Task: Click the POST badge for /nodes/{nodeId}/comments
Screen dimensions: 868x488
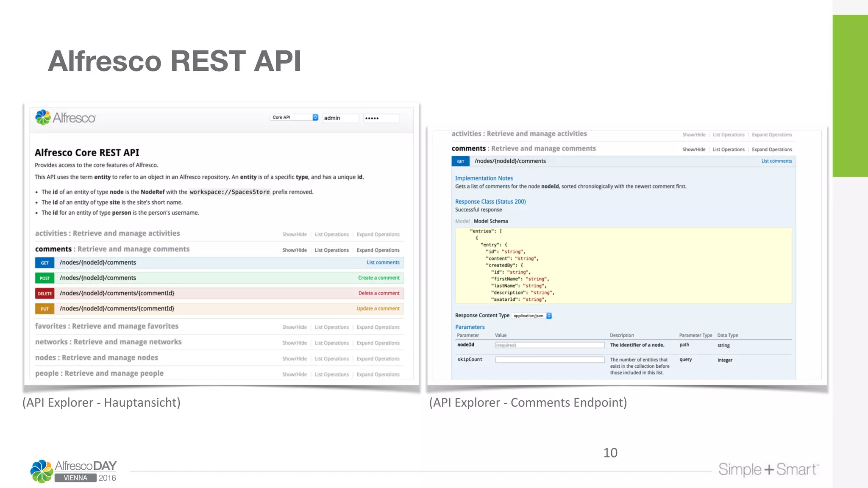Action: (45, 278)
